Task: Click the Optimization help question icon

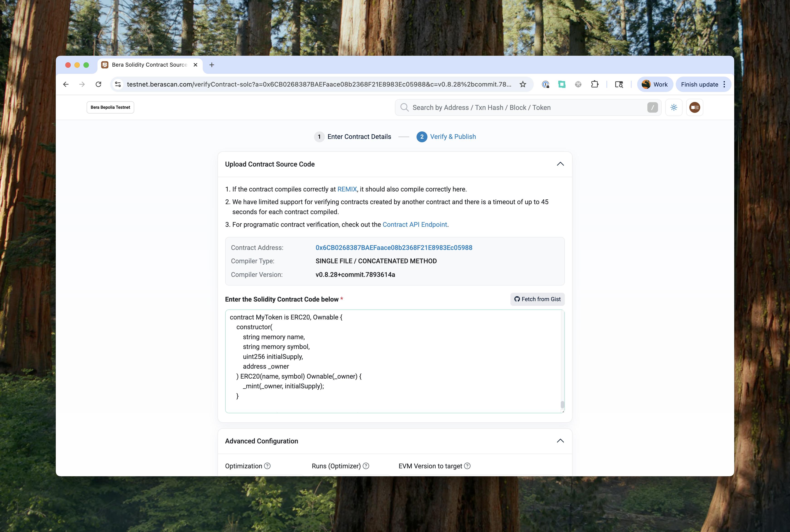Action: pyautogui.click(x=267, y=466)
